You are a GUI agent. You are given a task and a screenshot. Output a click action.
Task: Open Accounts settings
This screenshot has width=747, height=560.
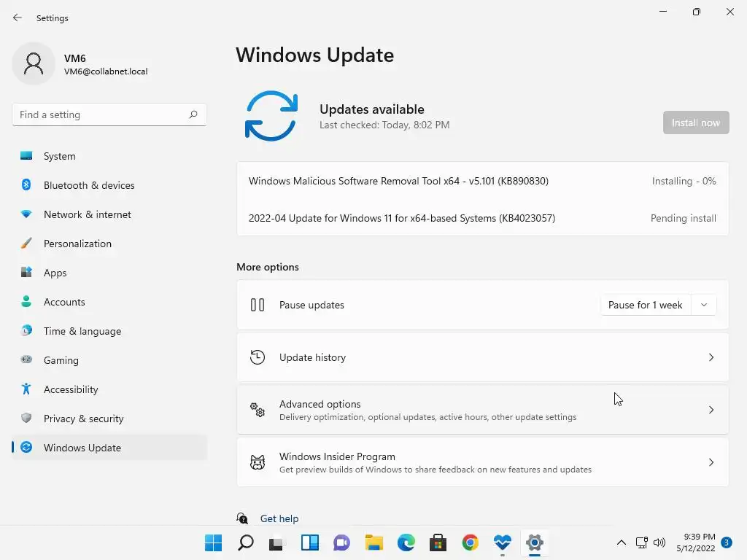[x=109, y=302]
